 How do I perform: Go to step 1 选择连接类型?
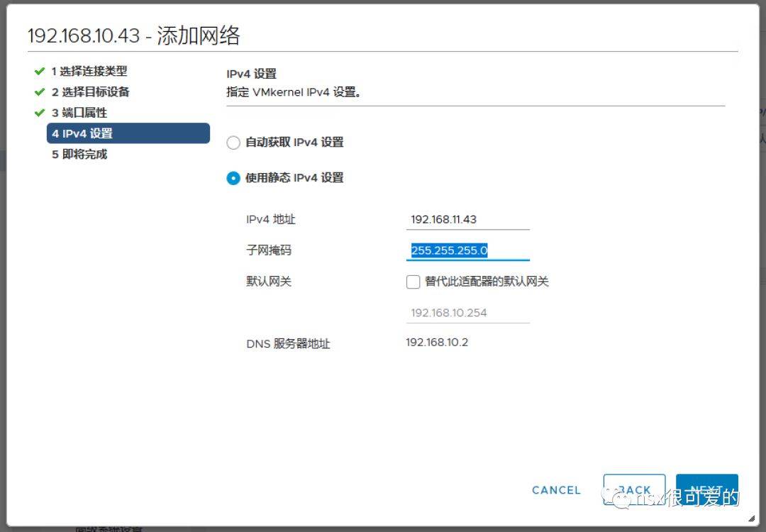[x=89, y=72]
